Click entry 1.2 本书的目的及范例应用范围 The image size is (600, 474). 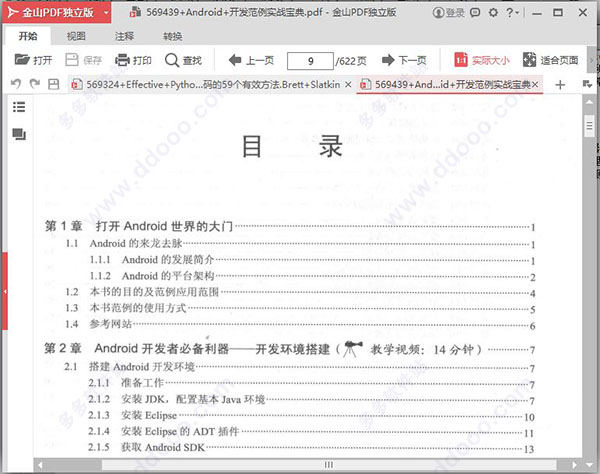300,292
